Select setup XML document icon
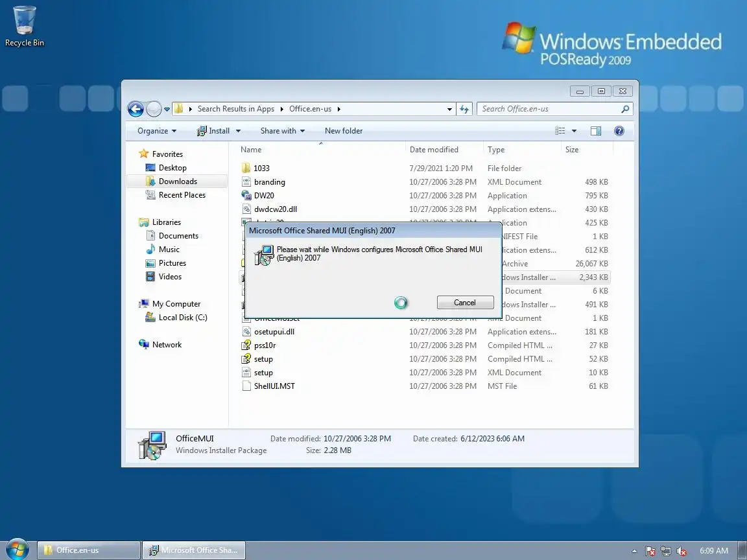 coord(246,373)
